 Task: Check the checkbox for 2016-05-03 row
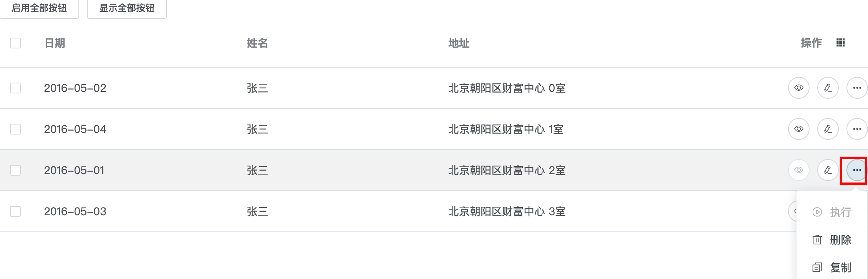15,211
